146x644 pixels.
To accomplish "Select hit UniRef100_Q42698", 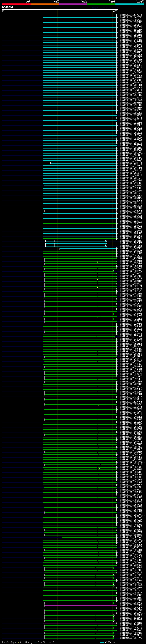I will click(131, 17).
